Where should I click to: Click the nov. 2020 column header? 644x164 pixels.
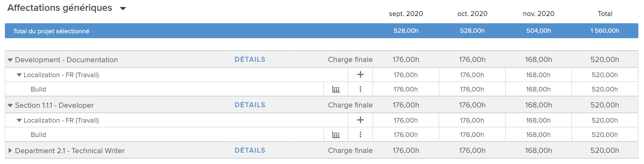point(538,14)
